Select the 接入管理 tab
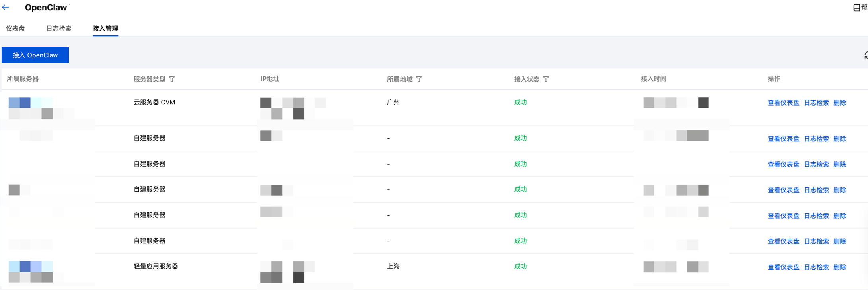This screenshot has height=290, width=868. [x=105, y=29]
